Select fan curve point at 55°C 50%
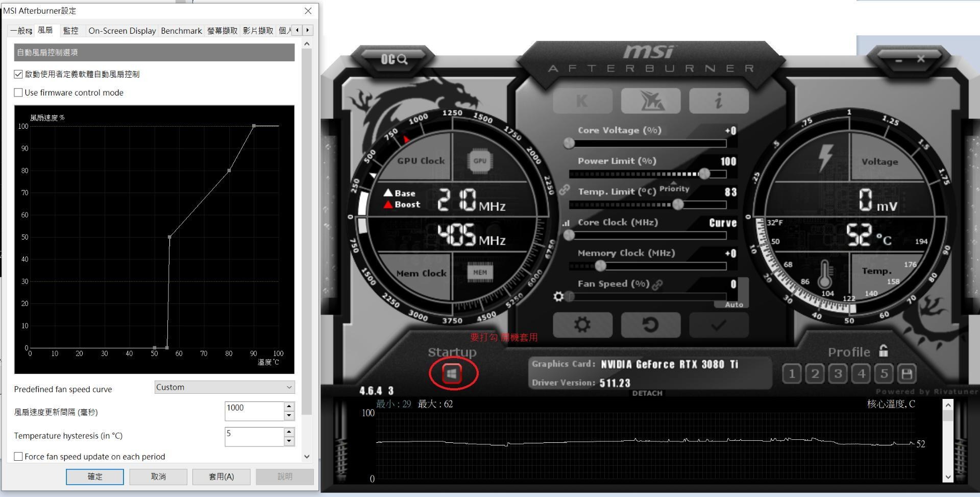This screenshot has height=497, width=980. (169, 237)
